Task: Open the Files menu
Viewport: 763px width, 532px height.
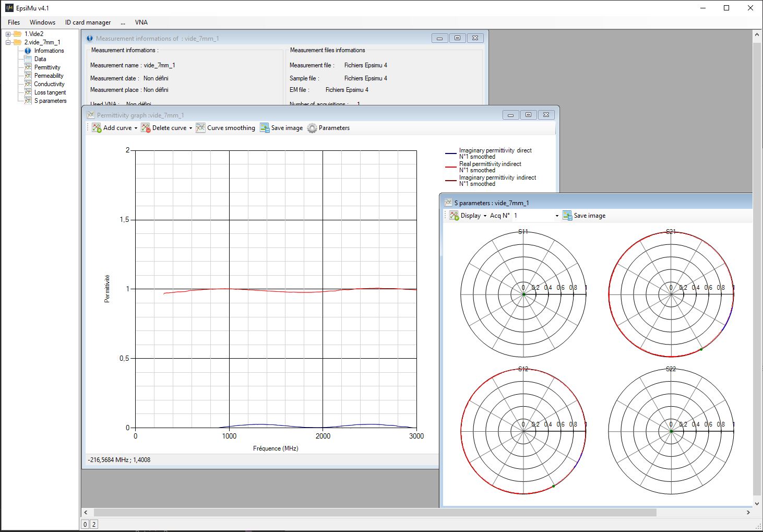Action: (x=14, y=22)
